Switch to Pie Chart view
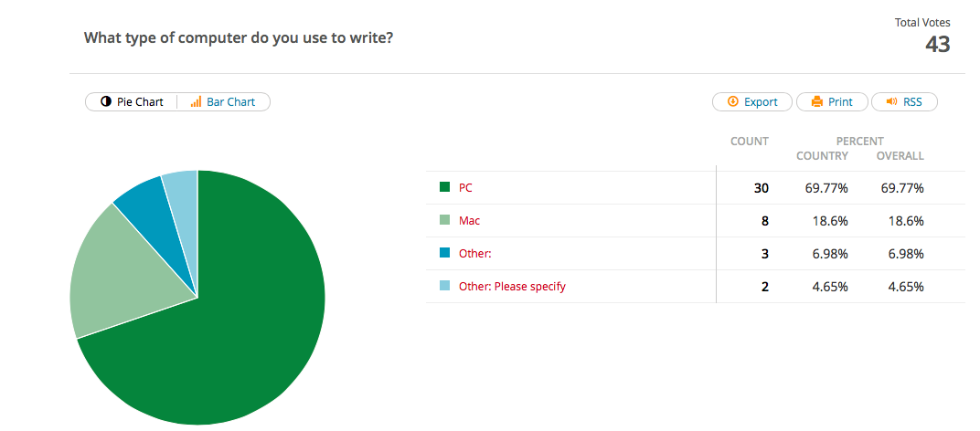 point(132,102)
